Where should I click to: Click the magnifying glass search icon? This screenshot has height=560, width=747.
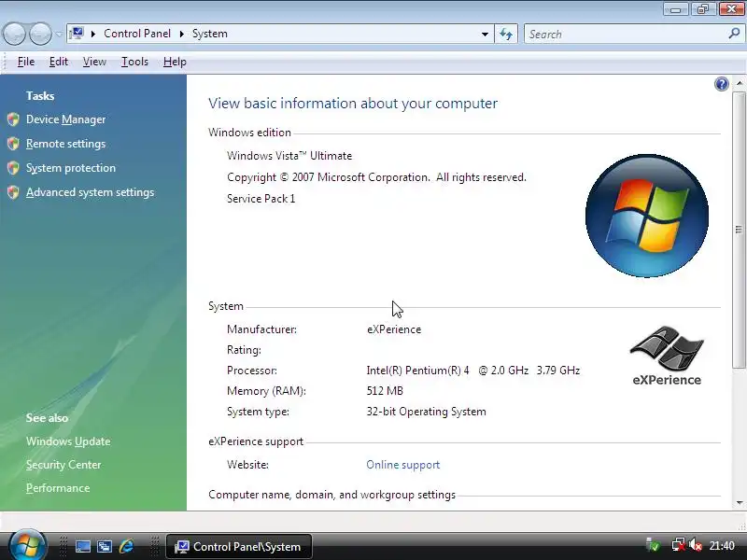pos(734,34)
